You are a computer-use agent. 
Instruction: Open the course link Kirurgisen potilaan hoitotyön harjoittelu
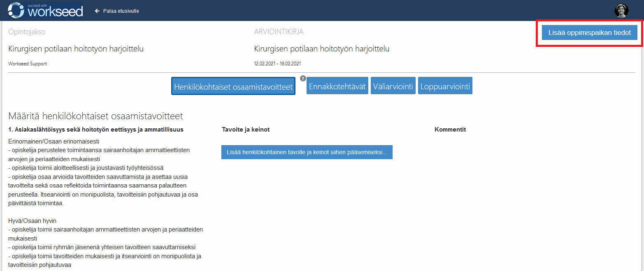tap(77, 48)
